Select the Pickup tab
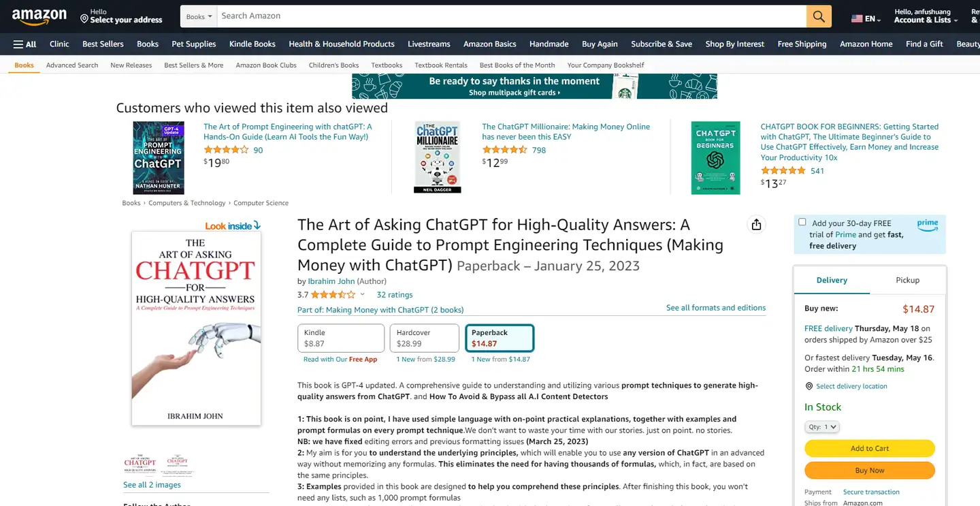The image size is (980, 506). (907, 280)
